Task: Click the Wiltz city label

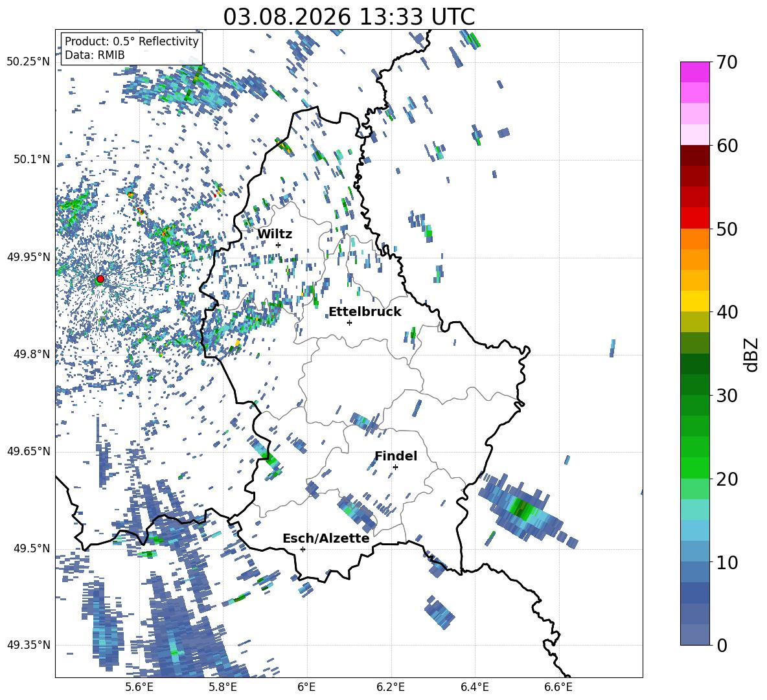Action: (275, 234)
